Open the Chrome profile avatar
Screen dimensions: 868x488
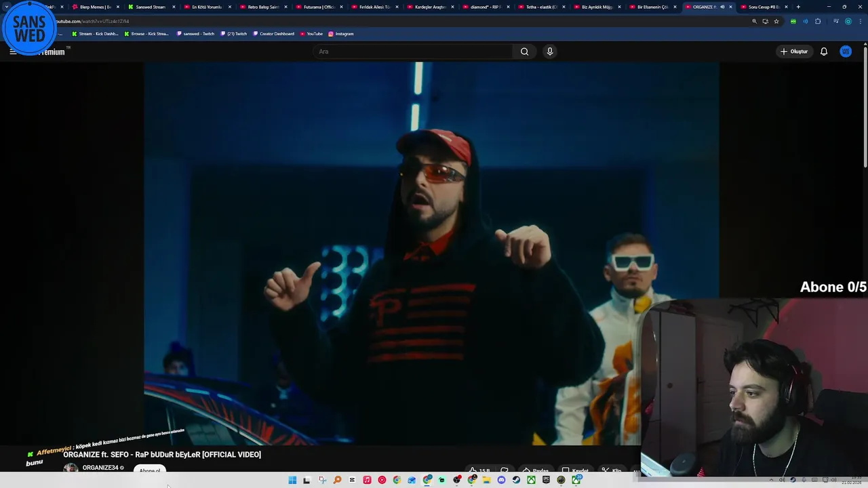(x=848, y=21)
